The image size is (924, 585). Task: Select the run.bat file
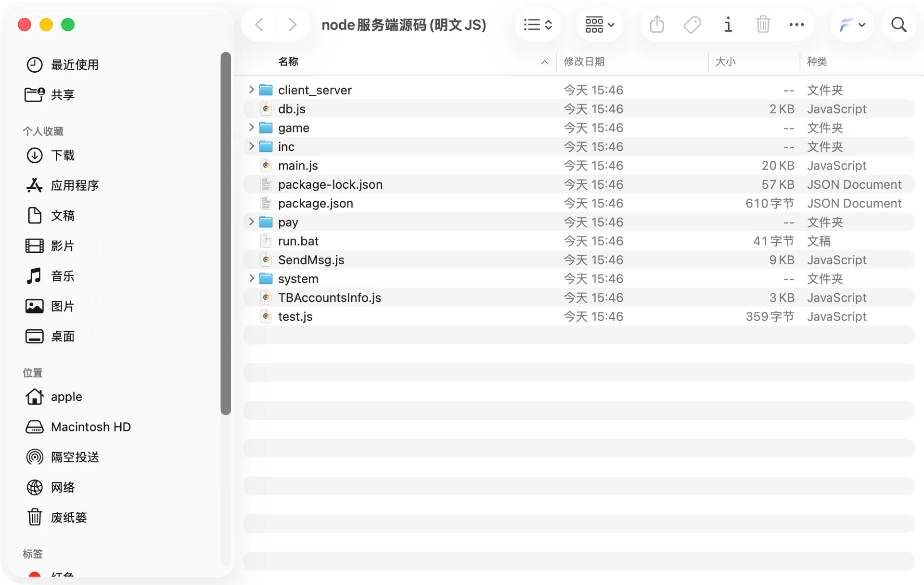coord(578,241)
